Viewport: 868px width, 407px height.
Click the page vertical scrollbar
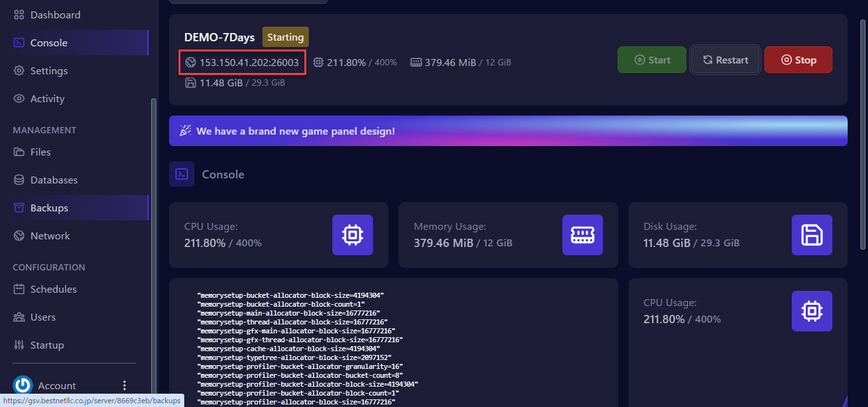pyautogui.click(x=862, y=133)
